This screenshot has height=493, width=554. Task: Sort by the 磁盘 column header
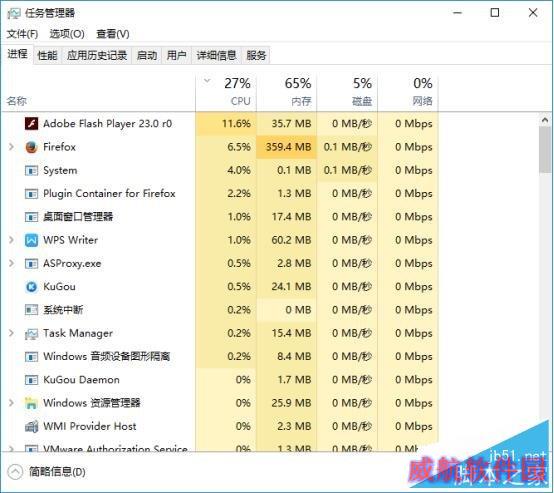(347, 92)
